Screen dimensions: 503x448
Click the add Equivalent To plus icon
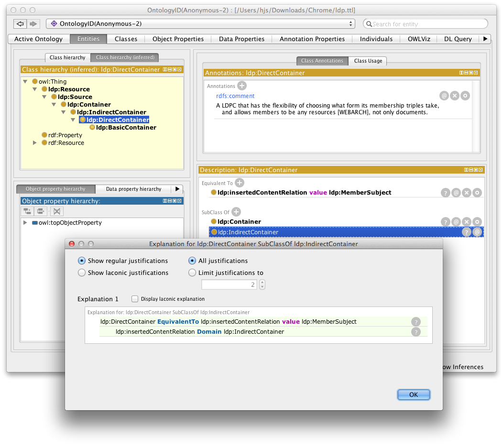coord(240,183)
